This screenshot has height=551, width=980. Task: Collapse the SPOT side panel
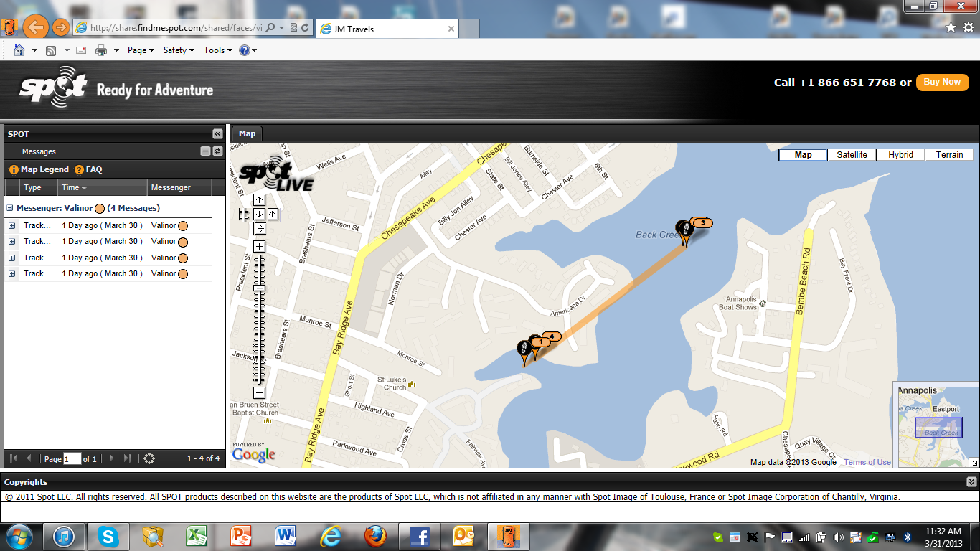217,134
